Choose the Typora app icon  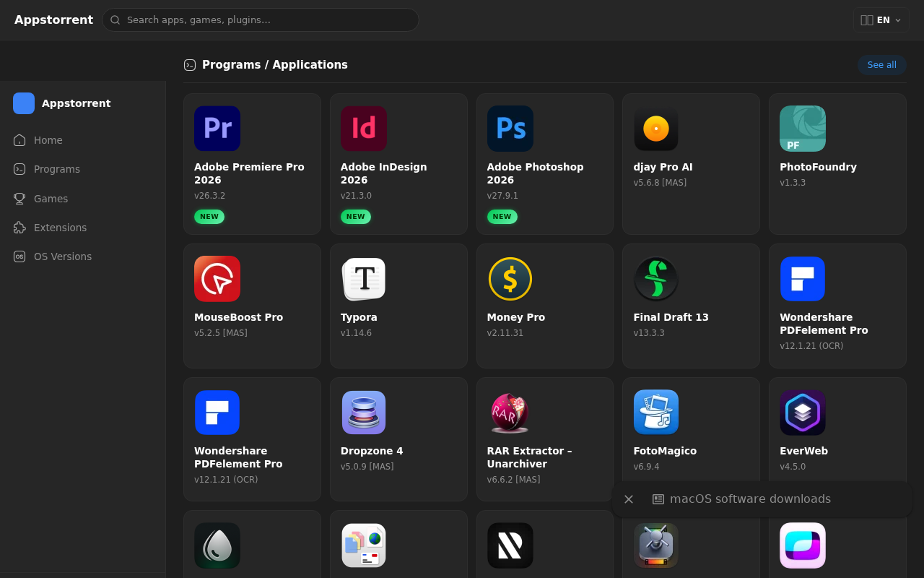(364, 279)
